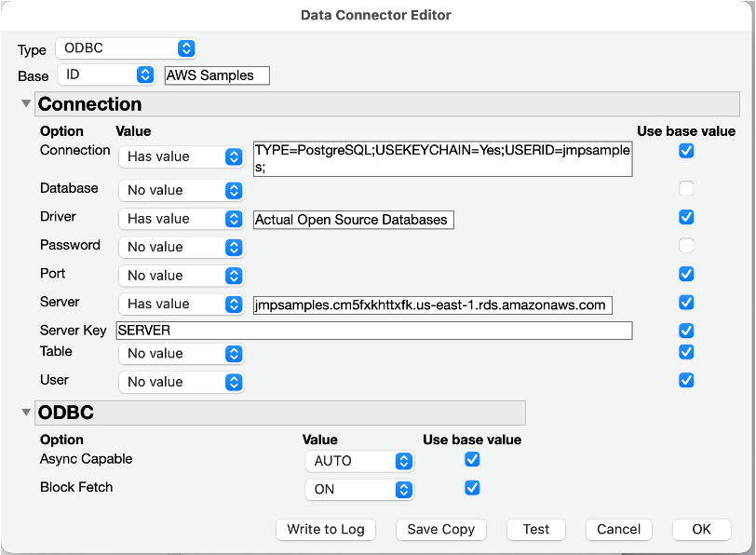Click the Write to Log button
The width and height of the screenshot is (756, 555).
tap(326, 529)
